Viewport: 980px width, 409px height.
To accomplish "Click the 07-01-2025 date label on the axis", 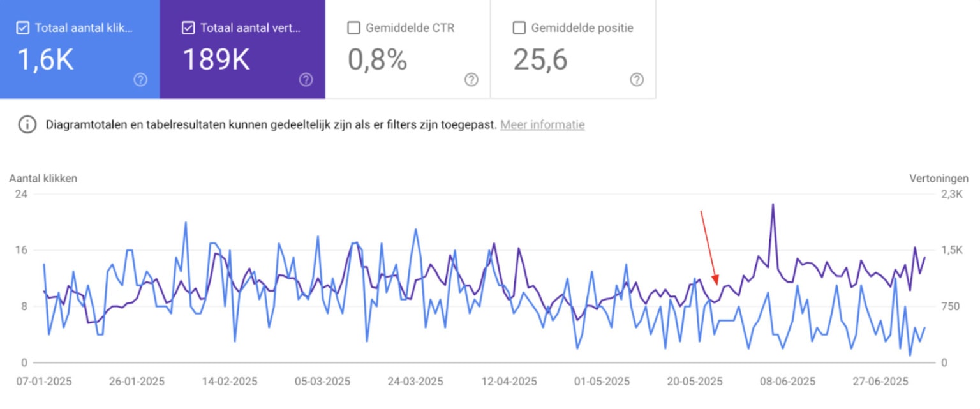I will (44, 382).
